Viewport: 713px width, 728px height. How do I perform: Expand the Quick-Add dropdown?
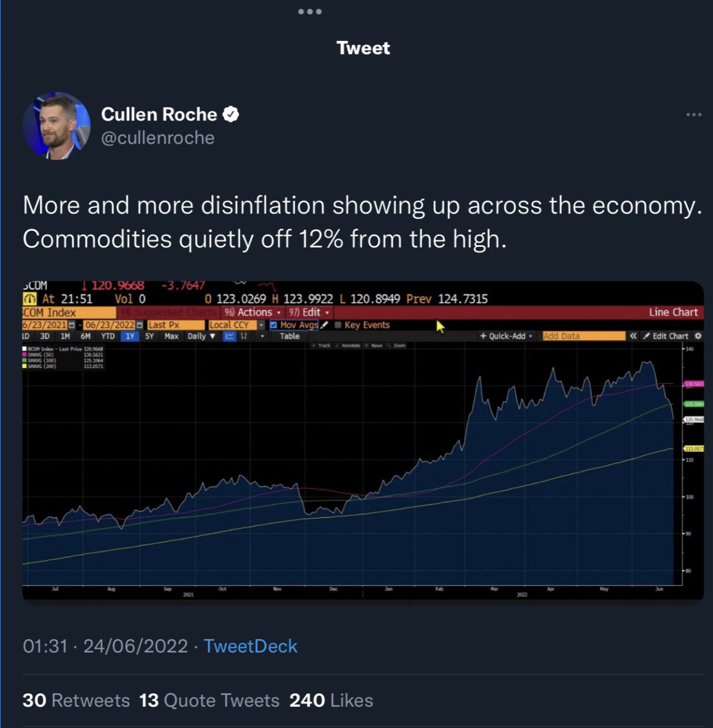tap(506, 336)
